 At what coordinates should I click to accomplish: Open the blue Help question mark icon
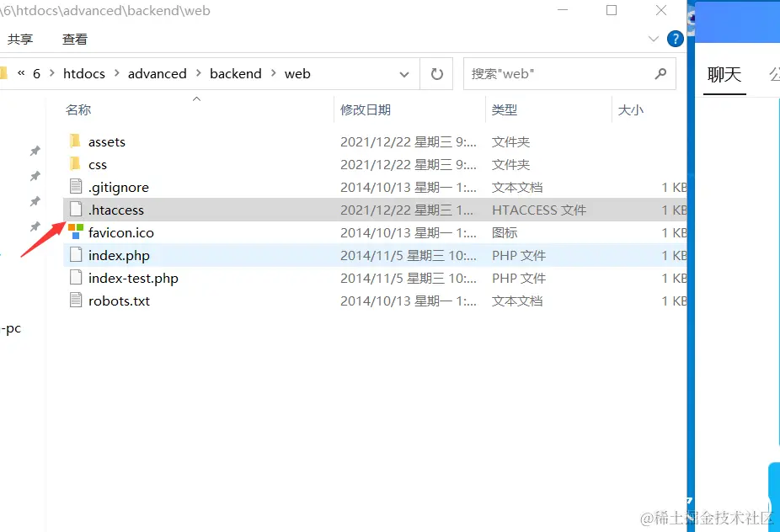(675, 39)
